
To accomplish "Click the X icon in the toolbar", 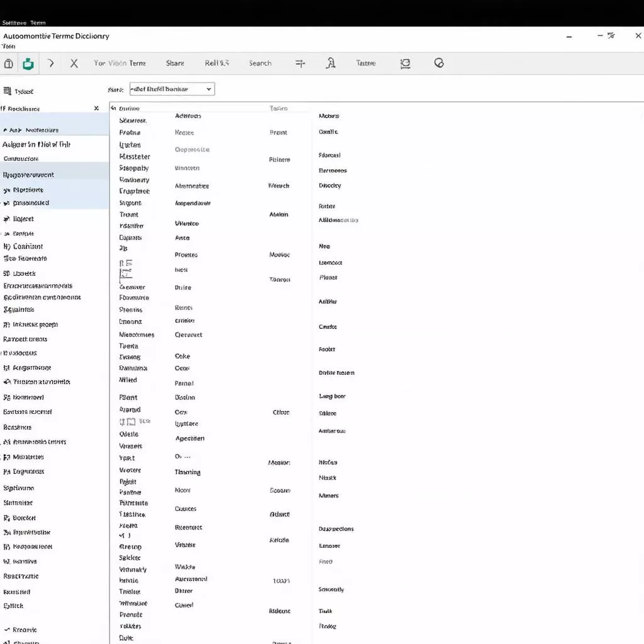I will coord(74,64).
